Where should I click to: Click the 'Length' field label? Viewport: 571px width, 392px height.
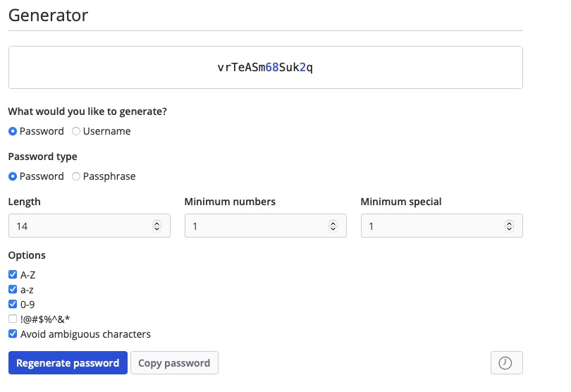pos(25,202)
